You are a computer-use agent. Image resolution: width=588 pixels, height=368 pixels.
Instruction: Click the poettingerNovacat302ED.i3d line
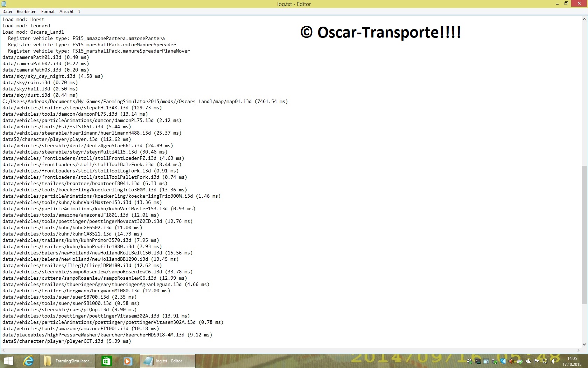[x=98, y=222]
